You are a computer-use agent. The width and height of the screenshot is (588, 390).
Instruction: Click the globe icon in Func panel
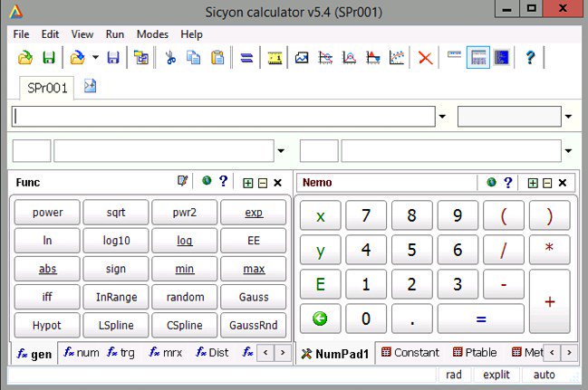tap(207, 181)
